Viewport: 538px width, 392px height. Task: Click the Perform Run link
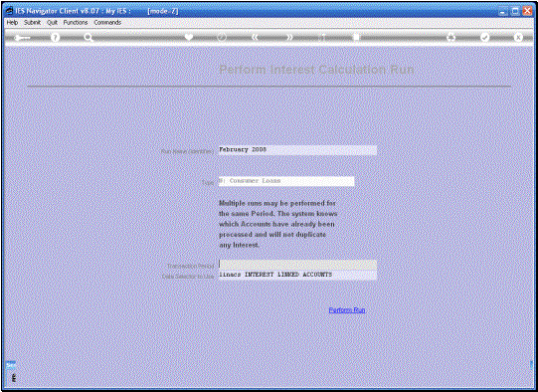[x=347, y=310]
